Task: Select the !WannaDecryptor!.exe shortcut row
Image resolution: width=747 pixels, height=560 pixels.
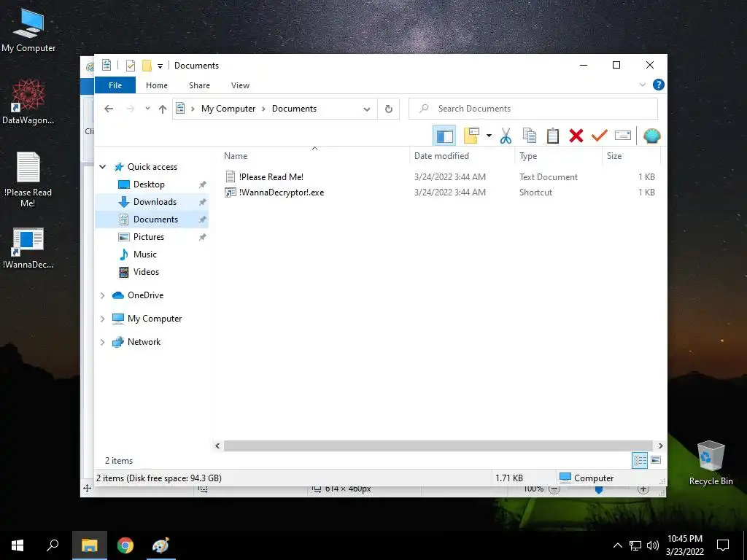Action: (x=440, y=192)
